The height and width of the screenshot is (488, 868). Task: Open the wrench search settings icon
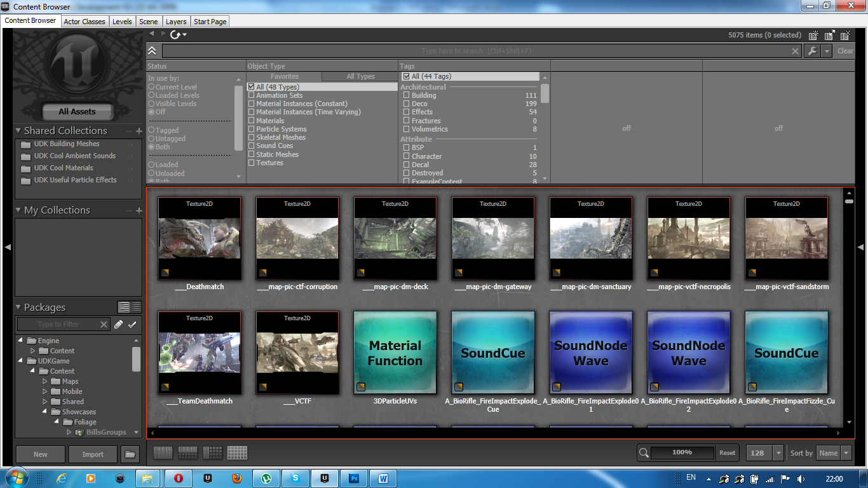812,51
